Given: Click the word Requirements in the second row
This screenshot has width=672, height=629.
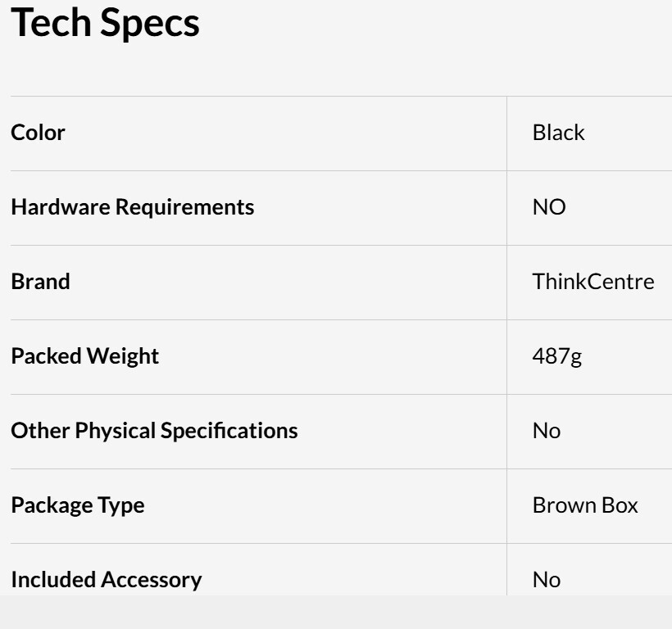Looking at the screenshot, I should tap(184, 208).
